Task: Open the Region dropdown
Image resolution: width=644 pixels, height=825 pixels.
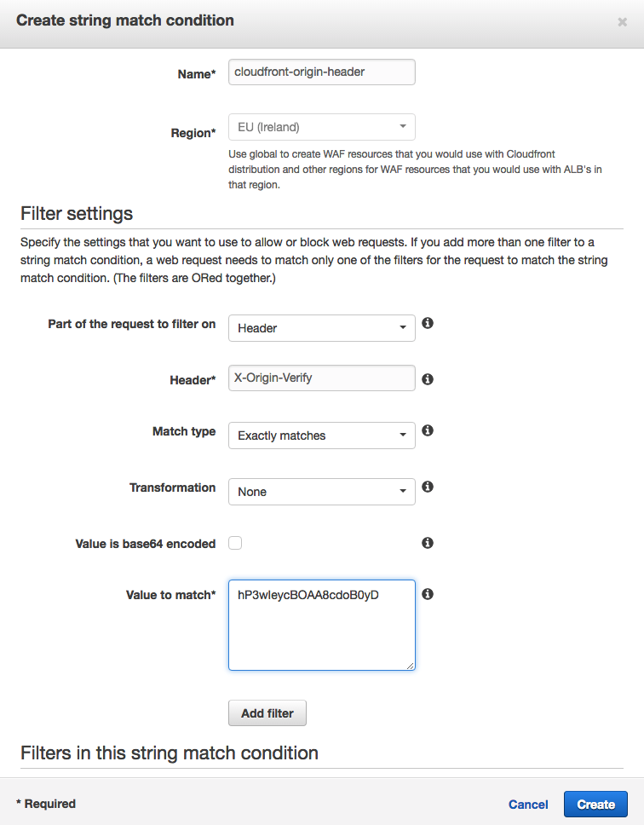Action: [322, 127]
